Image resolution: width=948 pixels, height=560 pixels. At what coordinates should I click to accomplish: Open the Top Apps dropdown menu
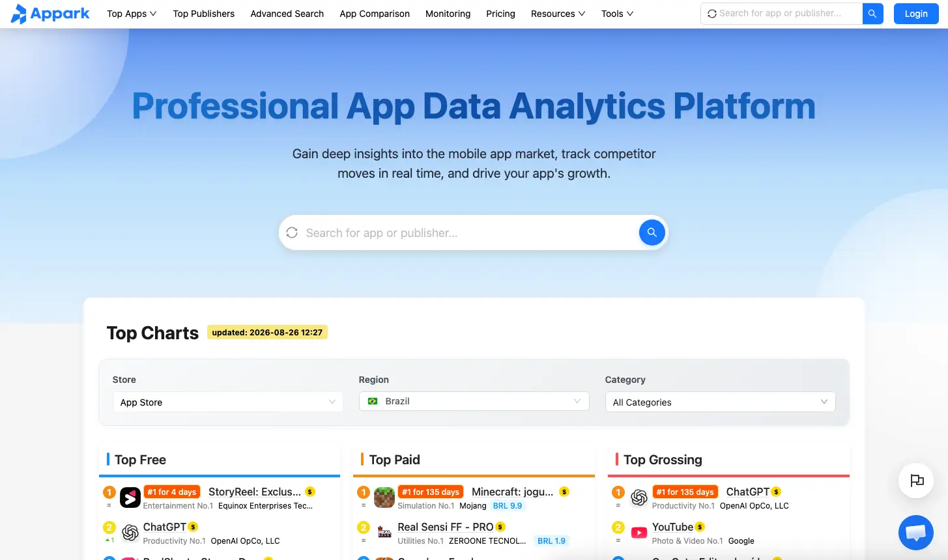click(132, 14)
